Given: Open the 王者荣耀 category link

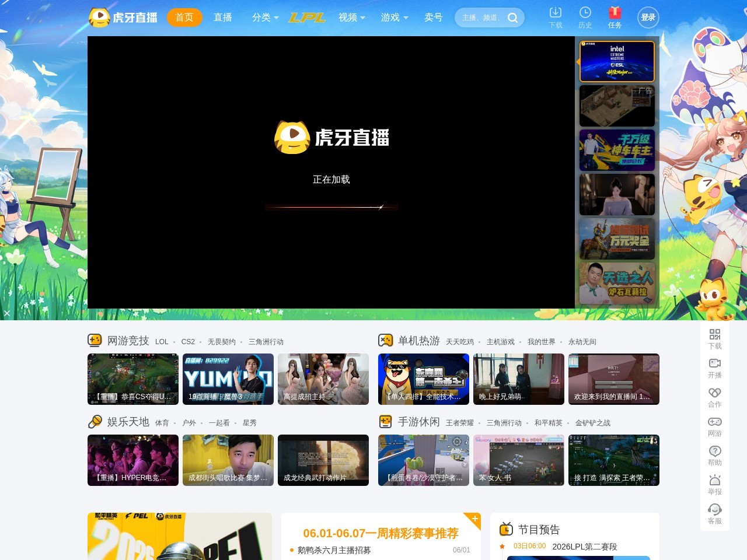Looking at the screenshot, I should [x=460, y=423].
